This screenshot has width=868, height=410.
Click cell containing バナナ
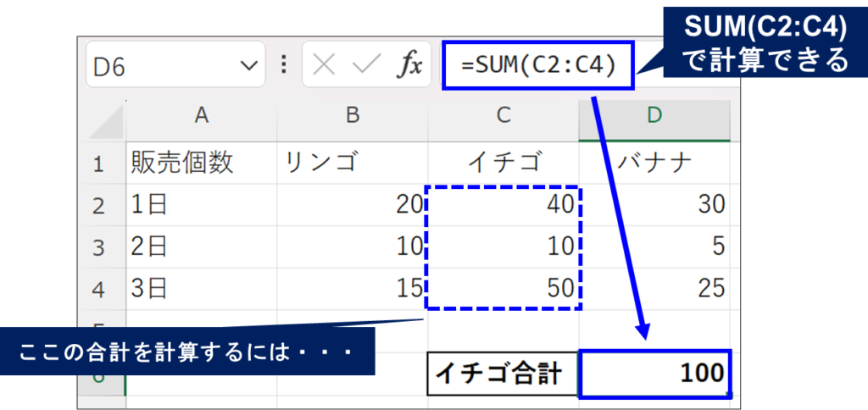click(x=654, y=163)
